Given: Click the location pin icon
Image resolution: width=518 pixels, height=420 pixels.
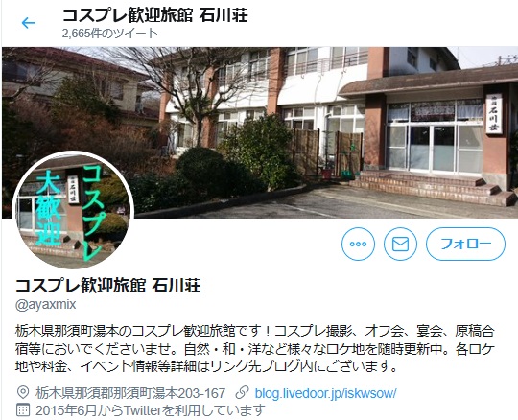Looking at the screenshot, I should pos(23,393).
